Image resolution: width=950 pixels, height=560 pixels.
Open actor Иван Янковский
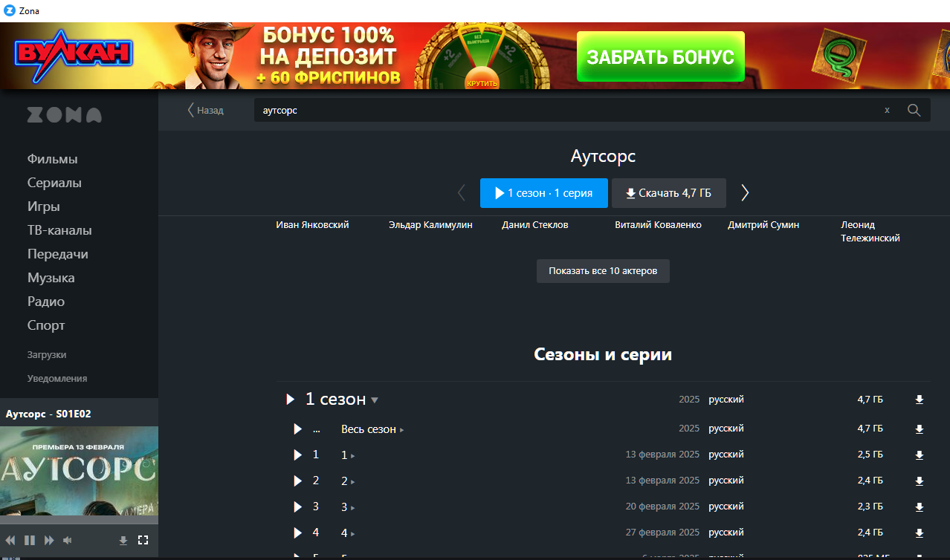(312, 225)
